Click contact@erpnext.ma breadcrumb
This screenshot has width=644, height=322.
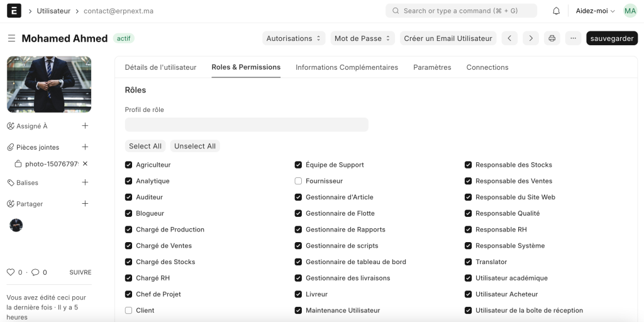pos(119,11)
